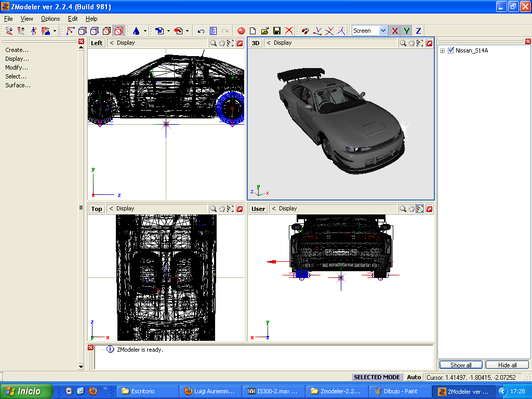Toggle the Y axis constraint button
The height and width of the screenshot is (399, 532).
click(406, 31)
